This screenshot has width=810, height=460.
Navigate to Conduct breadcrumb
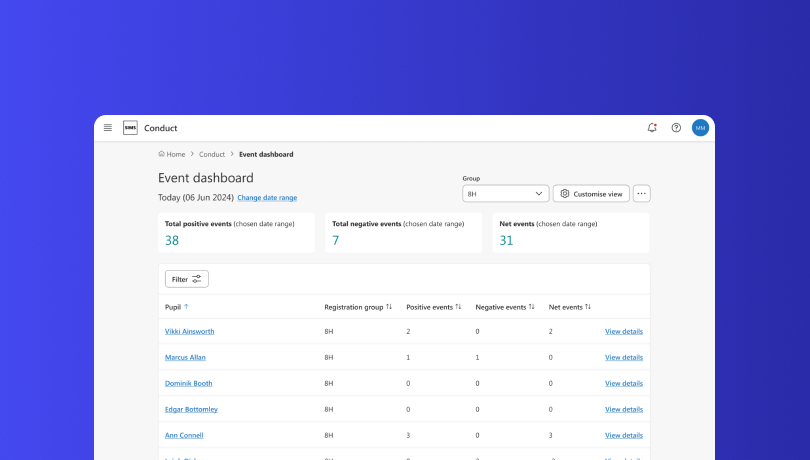point(212,154)
